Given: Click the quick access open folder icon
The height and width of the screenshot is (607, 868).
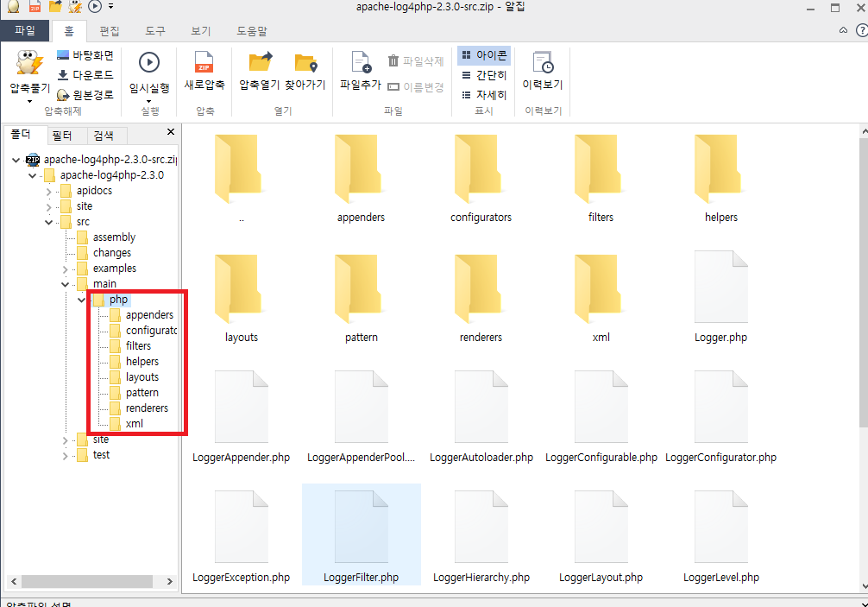Looking at the screenshot, I should (55, 6).
